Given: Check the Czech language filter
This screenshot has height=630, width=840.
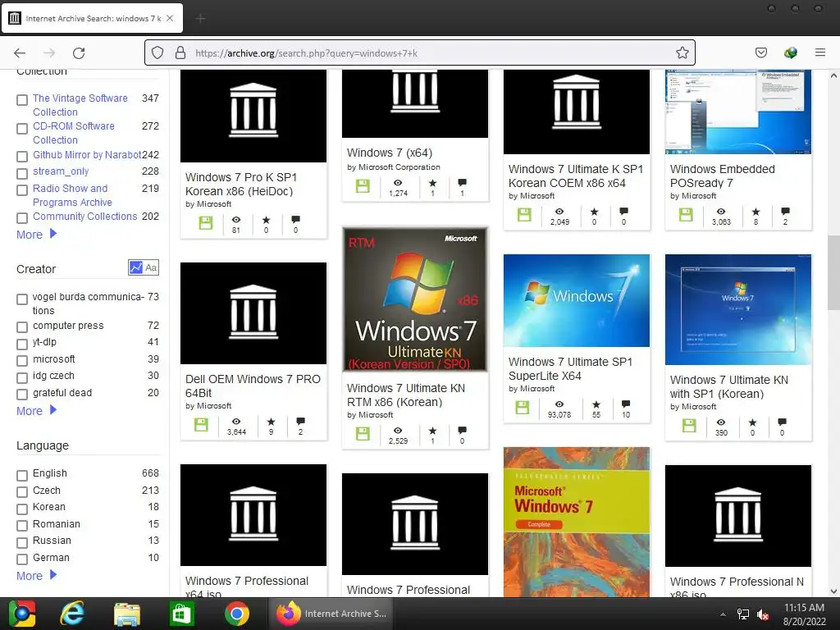Looking at the screenshot, I should [x=22, y=492].
